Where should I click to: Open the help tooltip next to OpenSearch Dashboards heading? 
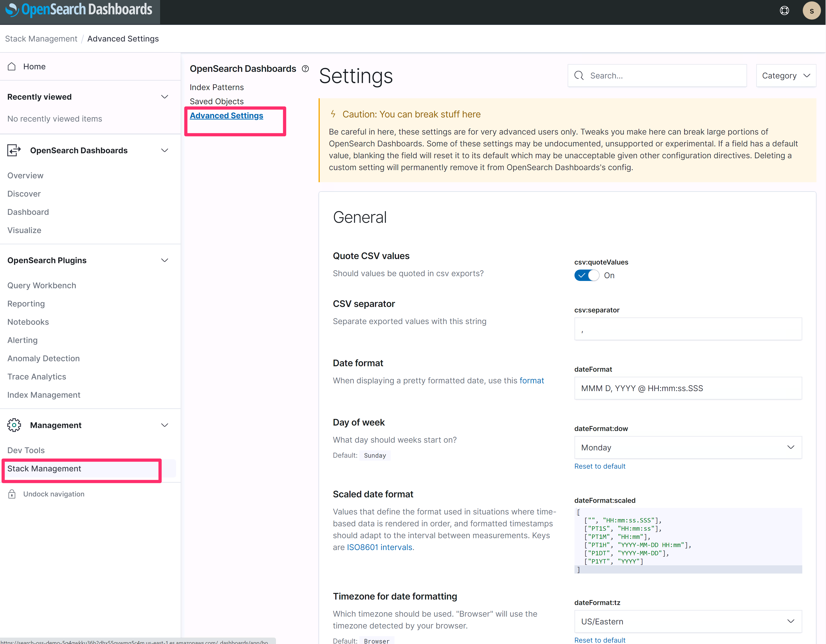[x=305, y=68]
